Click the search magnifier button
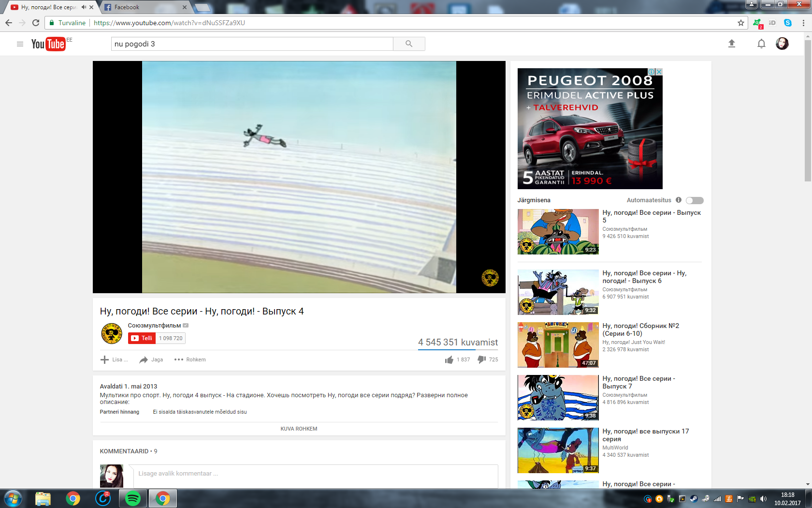Screen dimensions: 812x508 [409, 44]
